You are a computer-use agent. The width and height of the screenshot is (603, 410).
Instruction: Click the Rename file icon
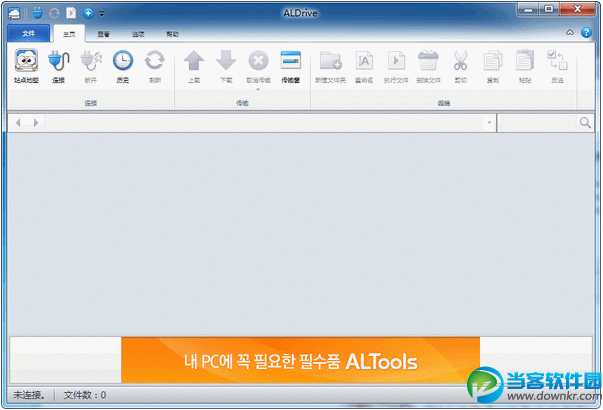point(364,60)
